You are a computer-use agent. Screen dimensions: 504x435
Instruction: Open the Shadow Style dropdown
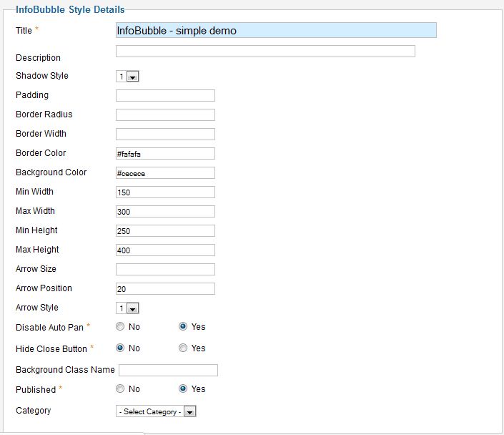pyautogui.click(x=127, y=77)
